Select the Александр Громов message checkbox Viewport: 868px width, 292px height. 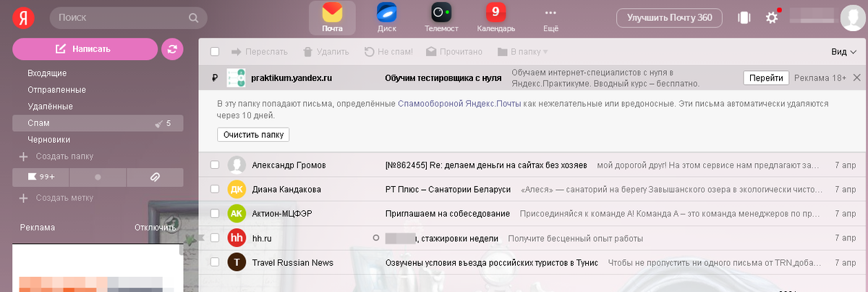(215, 165)
